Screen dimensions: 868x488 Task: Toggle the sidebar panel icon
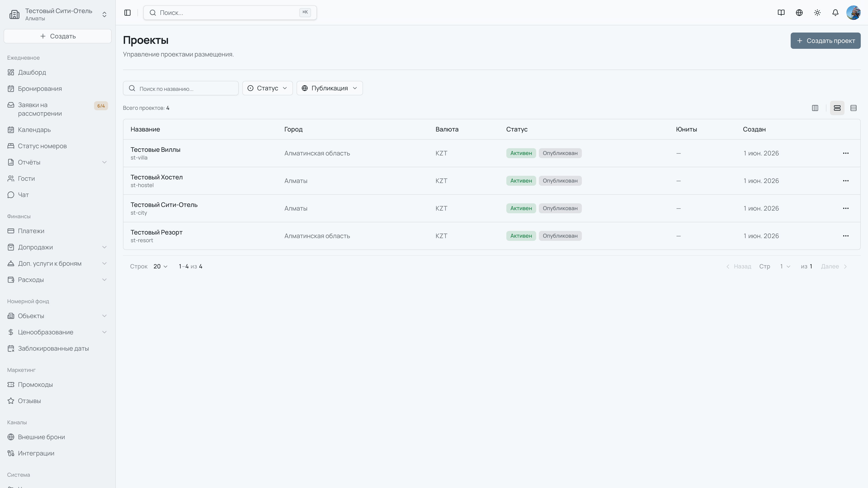[127, 12]
